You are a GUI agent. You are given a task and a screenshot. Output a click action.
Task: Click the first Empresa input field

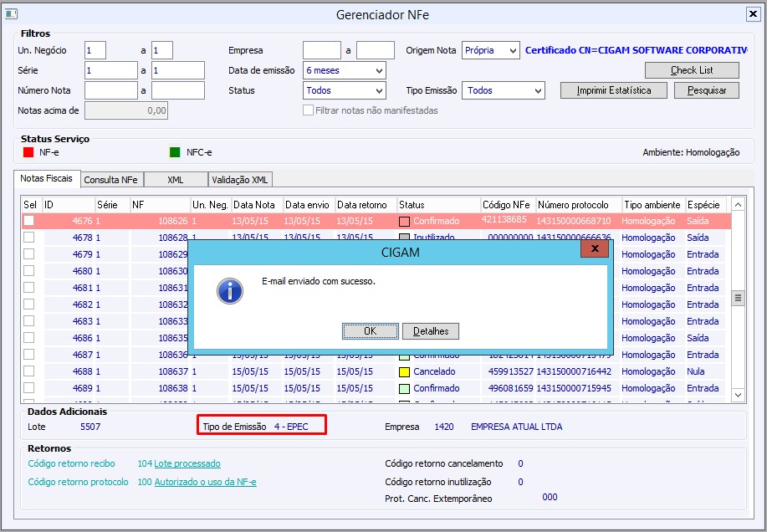tap(322, 50)
